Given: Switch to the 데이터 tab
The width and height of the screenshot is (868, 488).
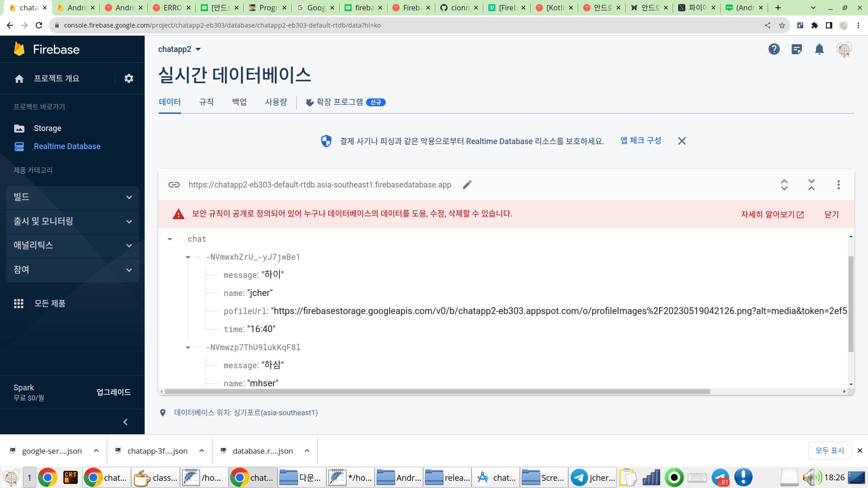Looking at the screenshot, I should click(x=170, y=102).
